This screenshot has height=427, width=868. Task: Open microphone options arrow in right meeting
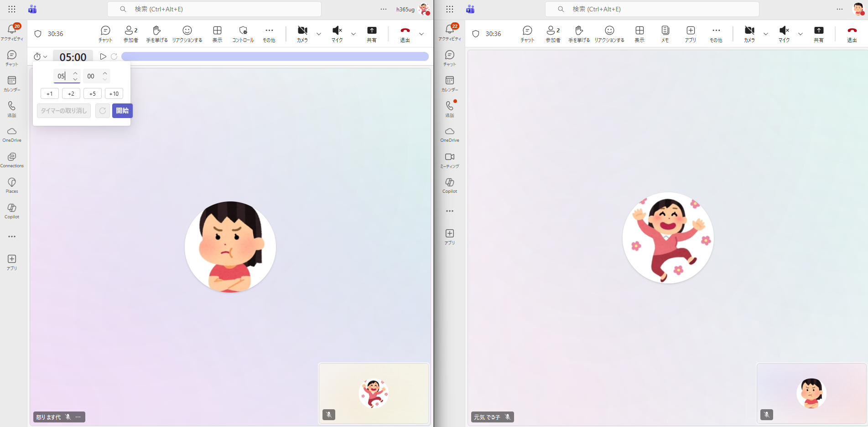click(800, 34)
